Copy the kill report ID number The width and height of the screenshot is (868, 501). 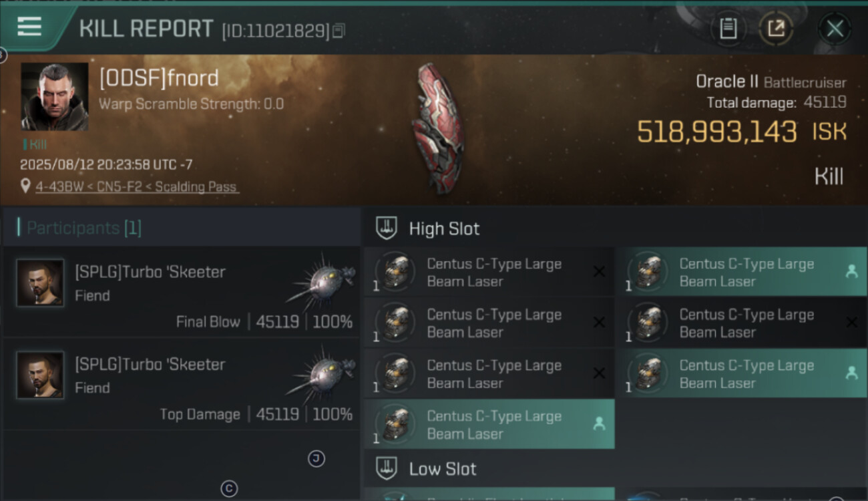pyautogui.click(x=339, y=31)
